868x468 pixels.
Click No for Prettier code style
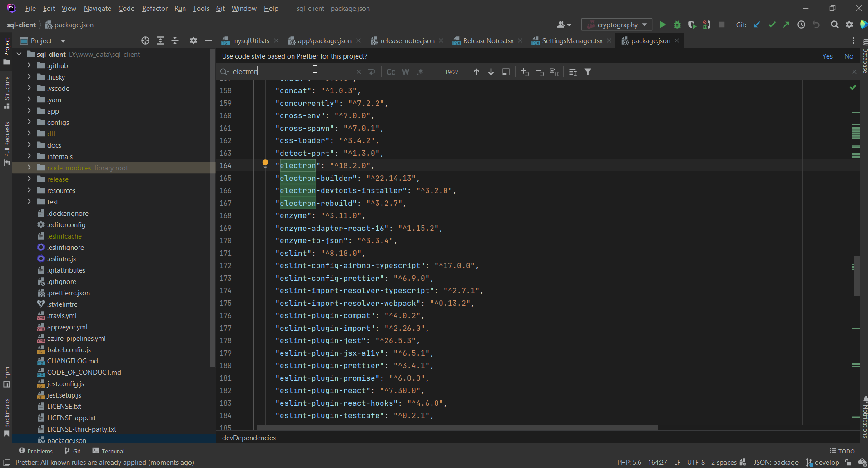click(848, 56)
